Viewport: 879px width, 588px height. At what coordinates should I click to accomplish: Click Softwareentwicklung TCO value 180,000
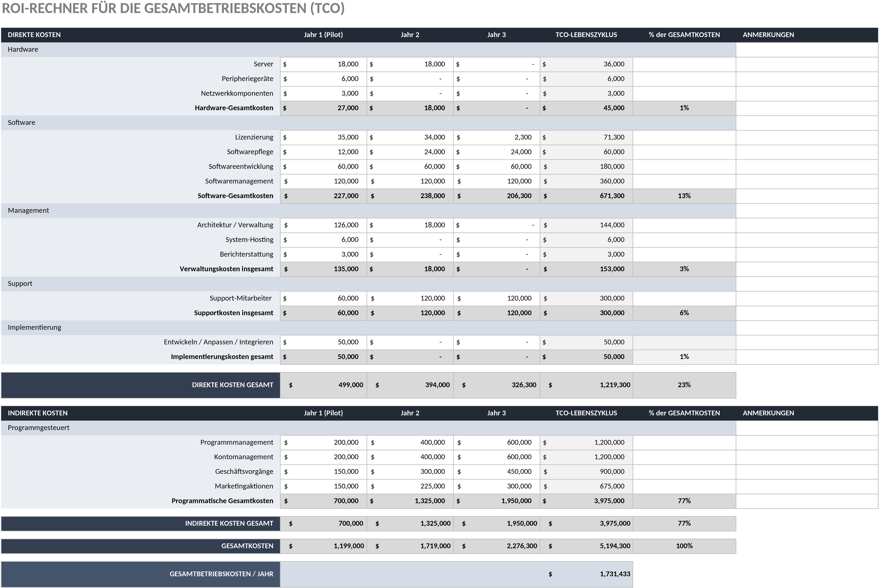[586, 167]
